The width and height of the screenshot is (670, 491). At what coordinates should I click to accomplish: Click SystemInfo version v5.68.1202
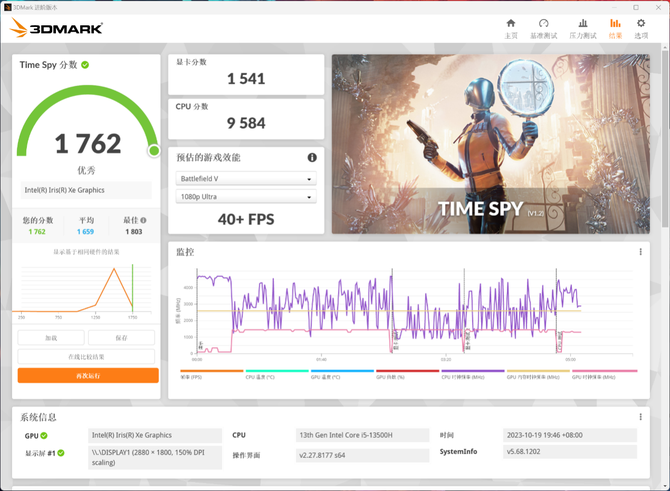point(570,451)
